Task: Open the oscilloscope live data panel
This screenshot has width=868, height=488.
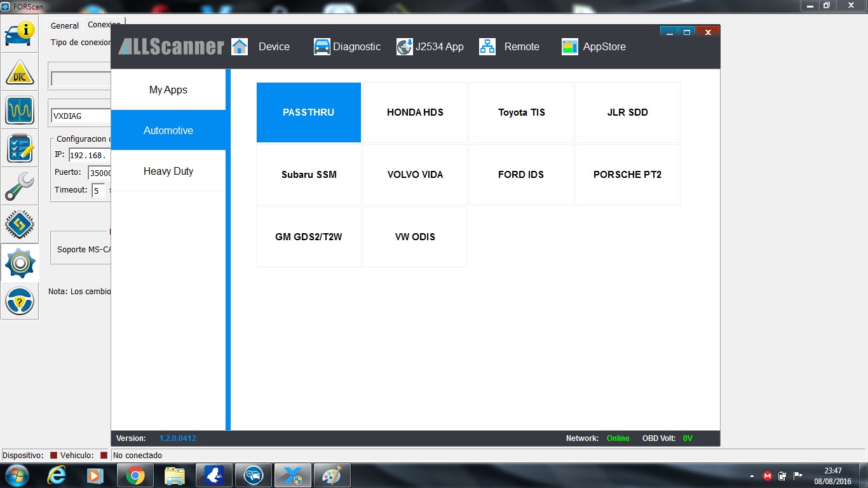Action: click(x=20, y=111)
